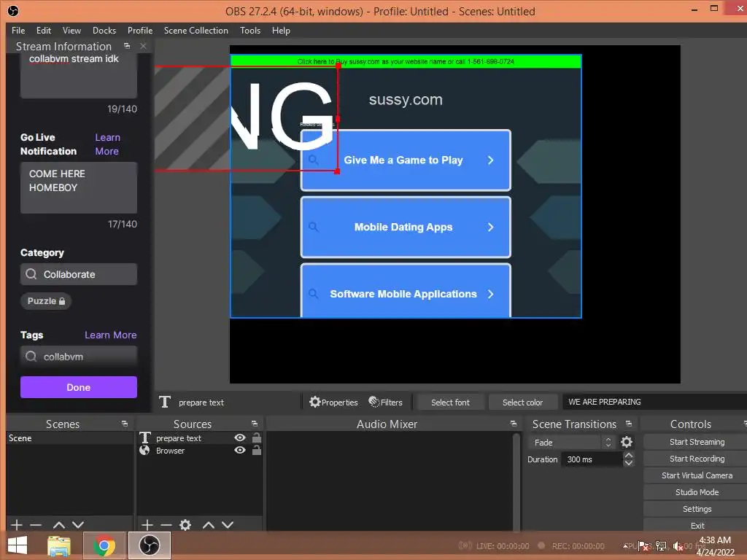This screenshot has height=560, width=747.
Task: Open Google Chrome from taskbar
Action: click(x=104, y=545)
